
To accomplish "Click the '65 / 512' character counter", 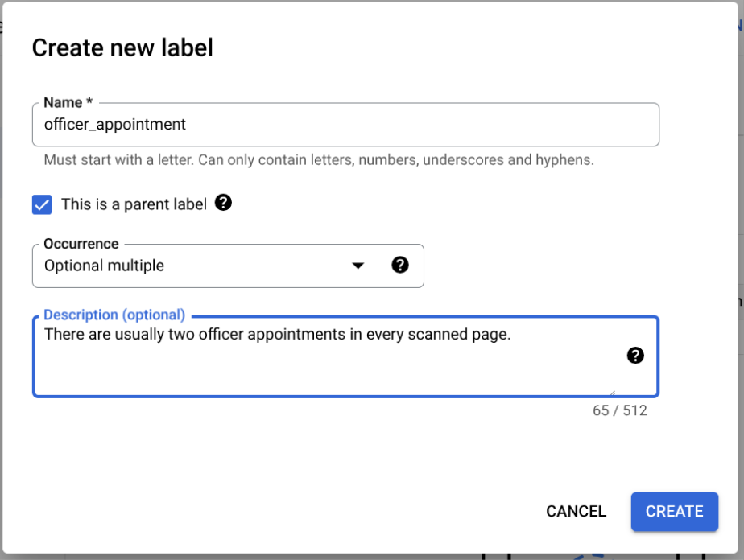I will click(619, 410).
